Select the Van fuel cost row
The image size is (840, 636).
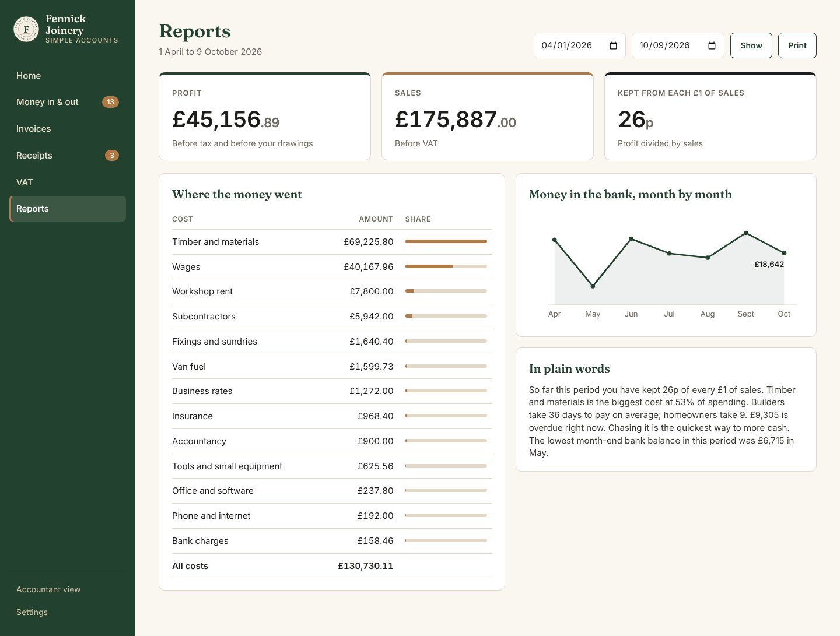[332, 367]
